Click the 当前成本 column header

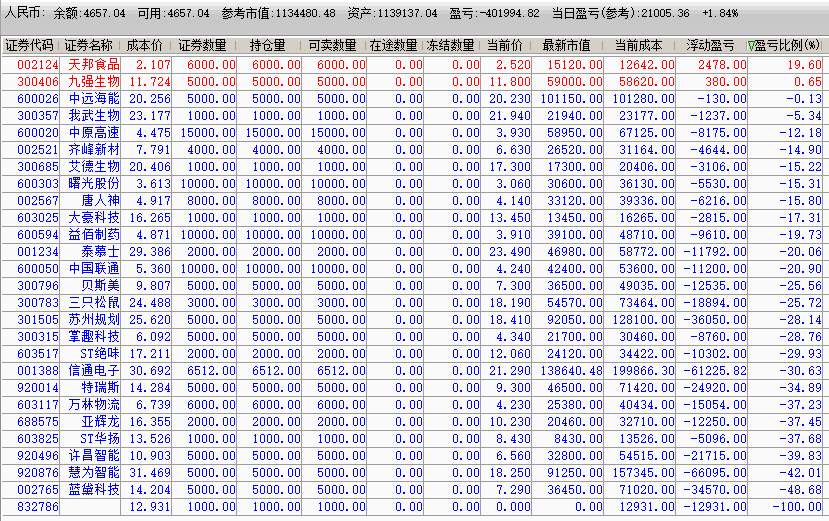[x=638, y=45]
